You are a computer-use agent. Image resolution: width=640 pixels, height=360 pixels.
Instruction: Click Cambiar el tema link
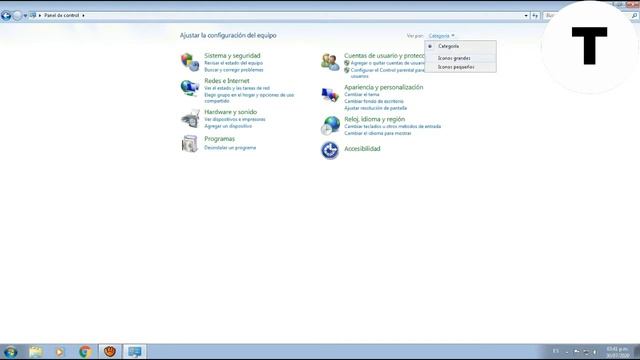362,95
